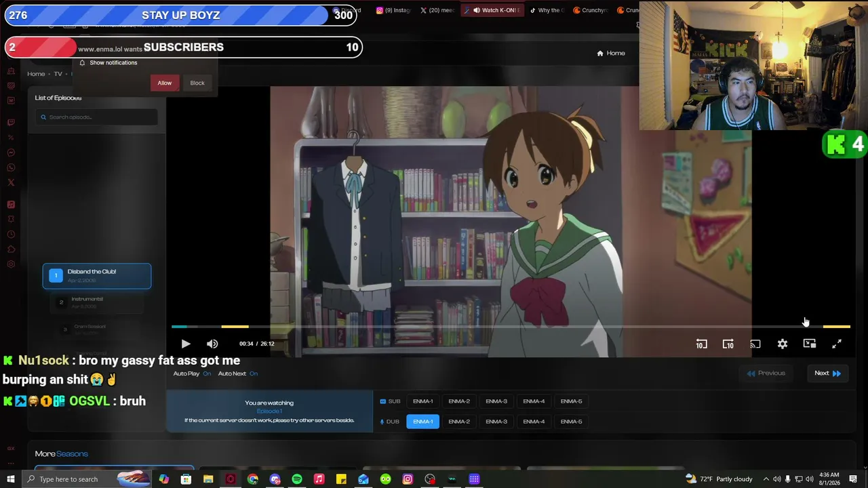Select DUB server ENMA-1
This screenshot has width=868, height=488.
[x=423, y=422]
